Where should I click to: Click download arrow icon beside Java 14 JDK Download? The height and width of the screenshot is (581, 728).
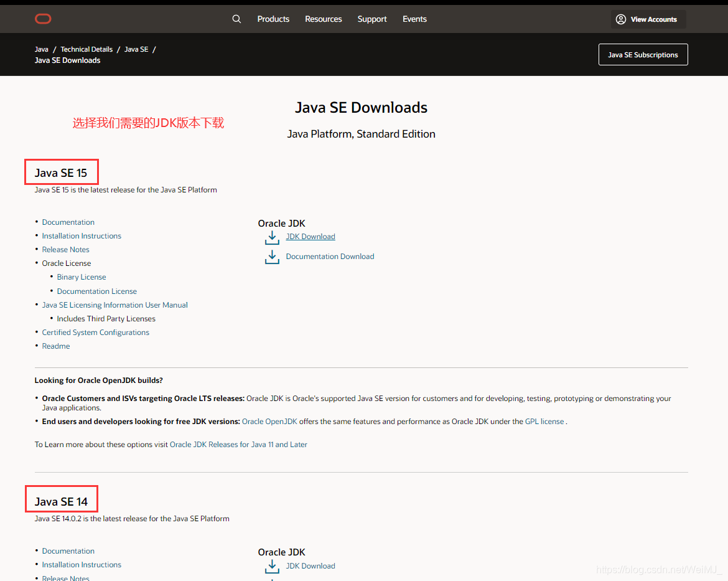(272, 566)
